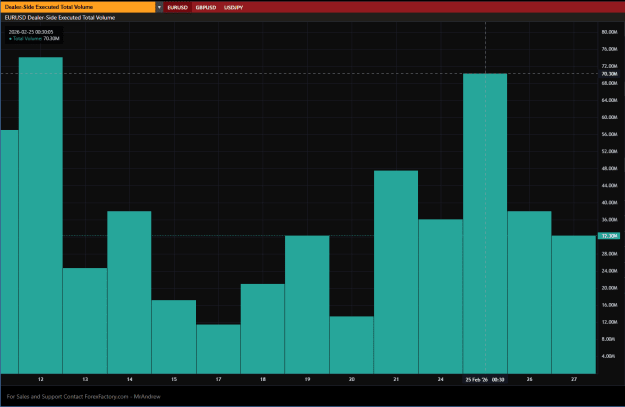This screenshot has height=407, width=625.
Task: Click the 48.00M volume axis label
Action: click(609, 168)
